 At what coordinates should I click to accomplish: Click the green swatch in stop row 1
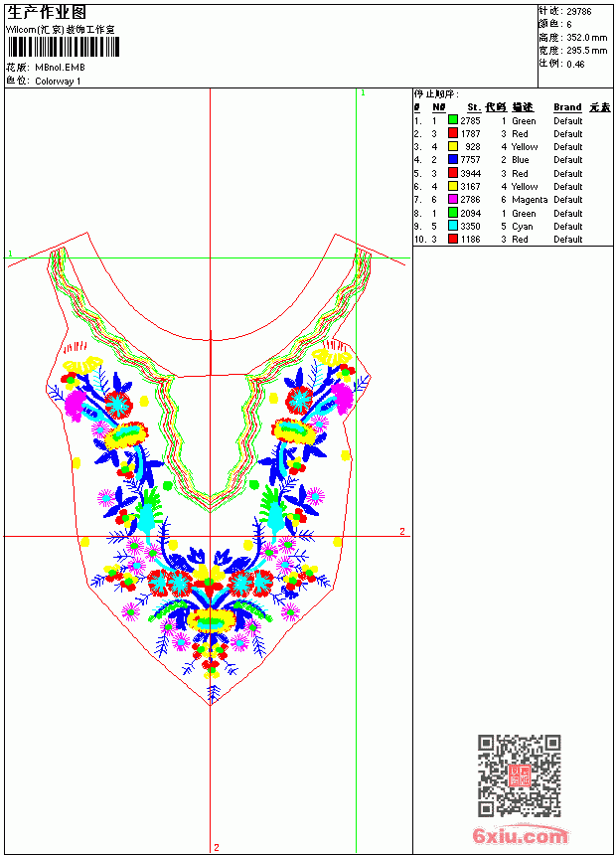[452, 120]
